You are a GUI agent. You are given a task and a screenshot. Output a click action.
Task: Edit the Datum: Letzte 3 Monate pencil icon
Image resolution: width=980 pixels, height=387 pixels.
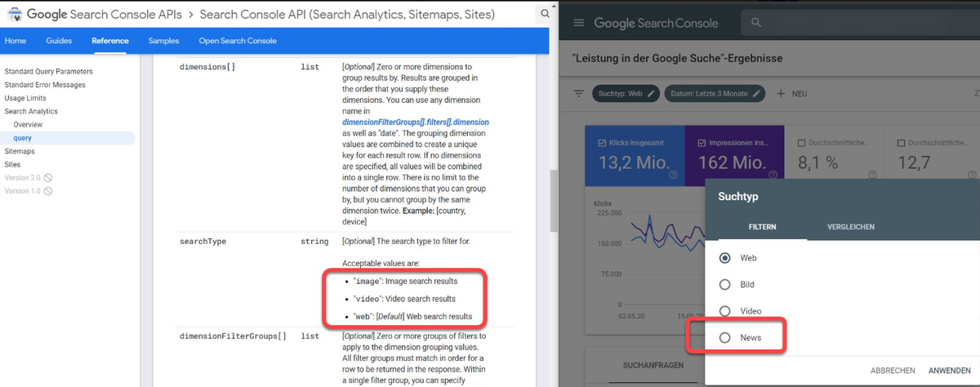757,94
